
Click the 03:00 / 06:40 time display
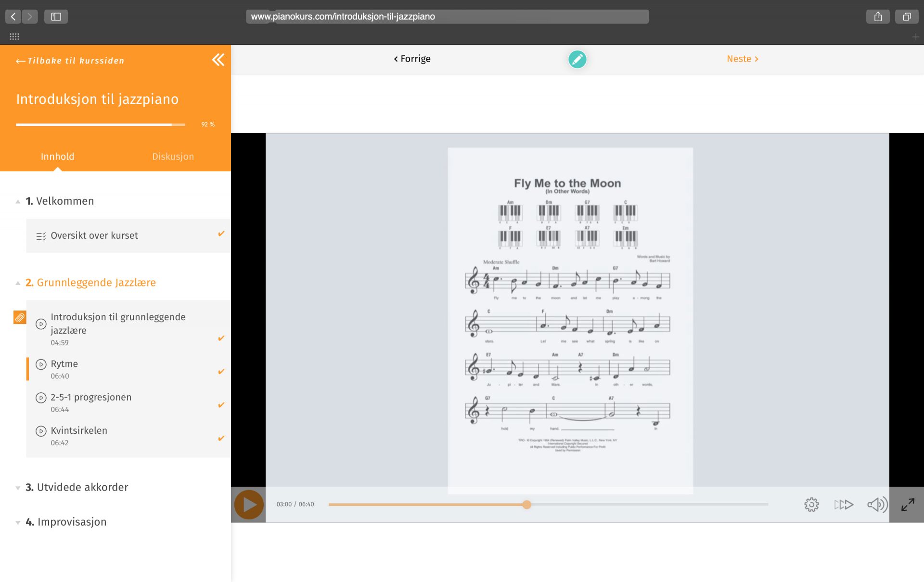pyautogui.click(x=295, y=504)
